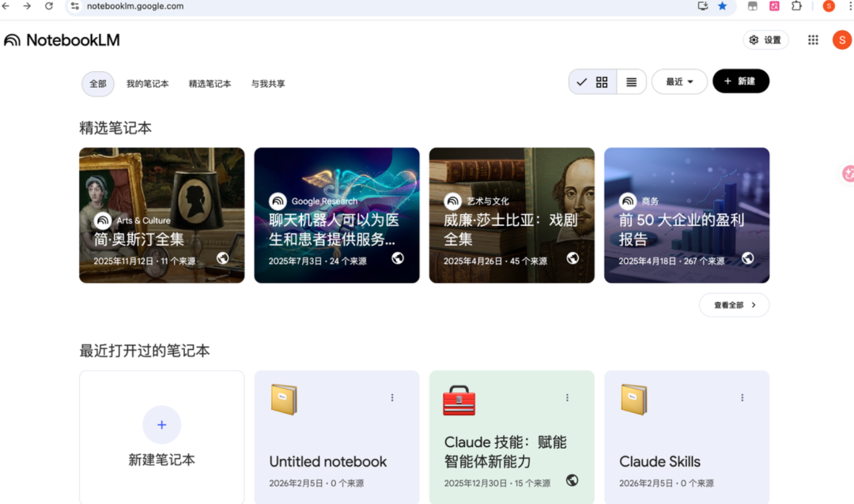Image resolution: width=854 pixels, height=504 pixels.
Task: Open the Google apps grid icon
Action: (813, 40)
